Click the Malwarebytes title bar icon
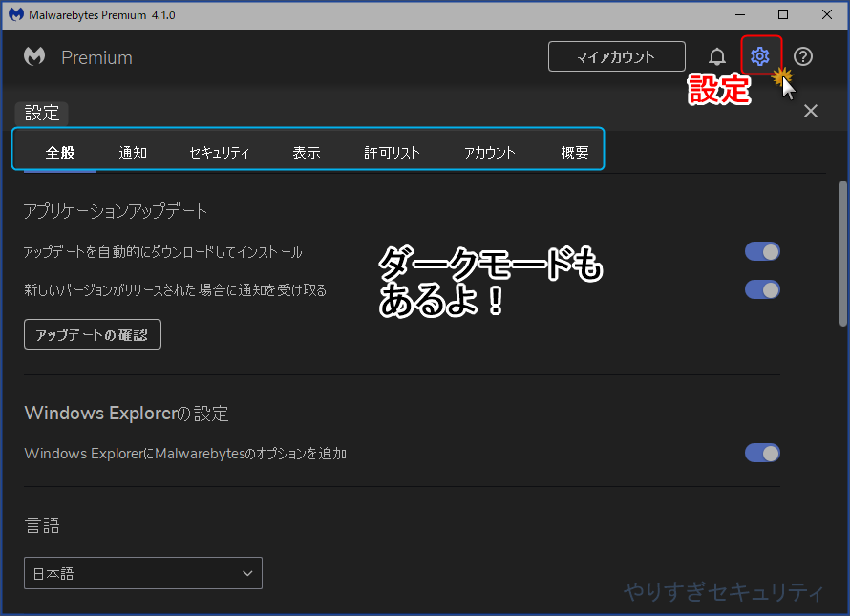The image size is (850, 616). click(16, 14)
